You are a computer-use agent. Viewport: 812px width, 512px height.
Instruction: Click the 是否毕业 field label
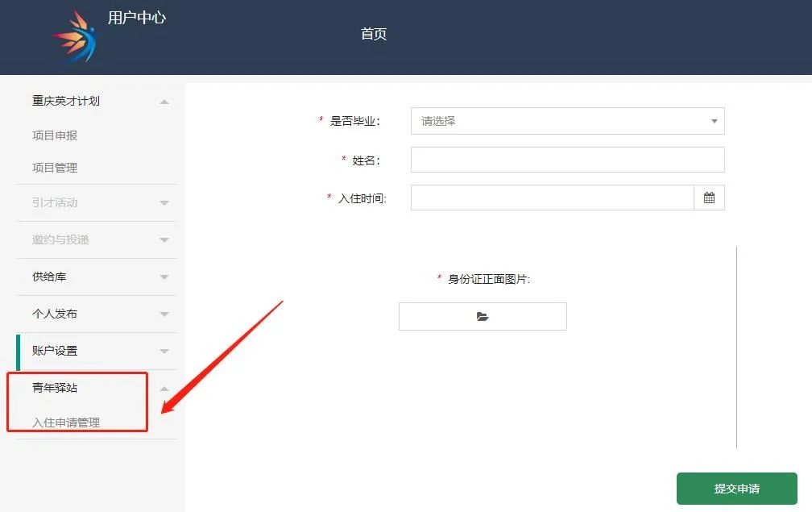pos(354,121)
